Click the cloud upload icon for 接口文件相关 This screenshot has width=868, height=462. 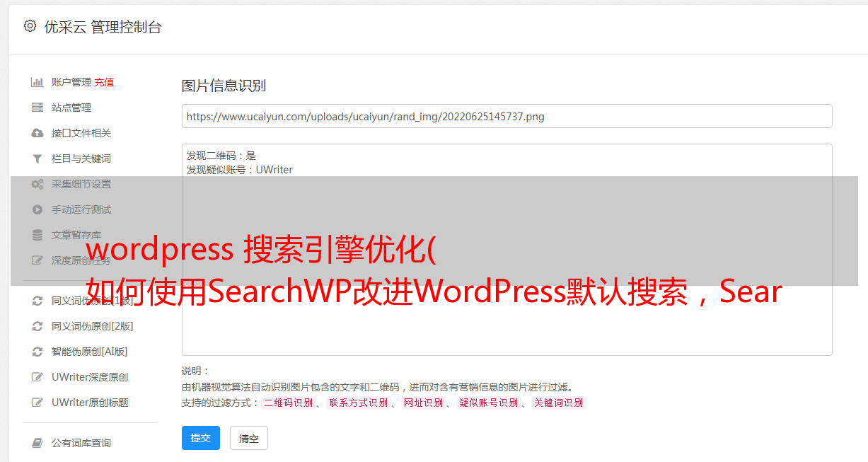point(37,133)
